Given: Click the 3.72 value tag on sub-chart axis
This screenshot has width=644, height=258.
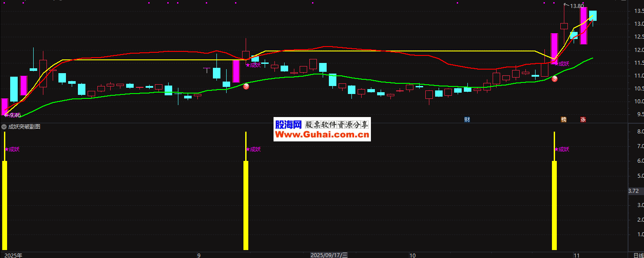Looking at the screenshot, I should pyautogui.click(x=633, y=191).
